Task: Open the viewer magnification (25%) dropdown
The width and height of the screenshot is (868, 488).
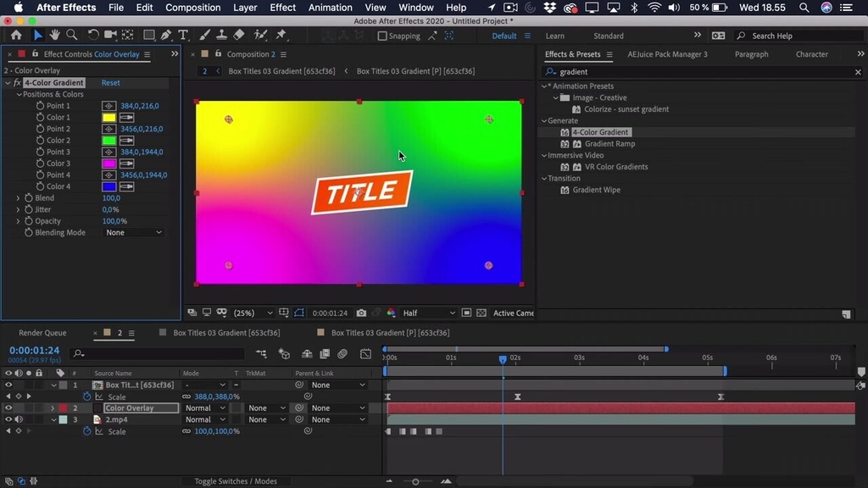Action: click(x=253, y=313)
